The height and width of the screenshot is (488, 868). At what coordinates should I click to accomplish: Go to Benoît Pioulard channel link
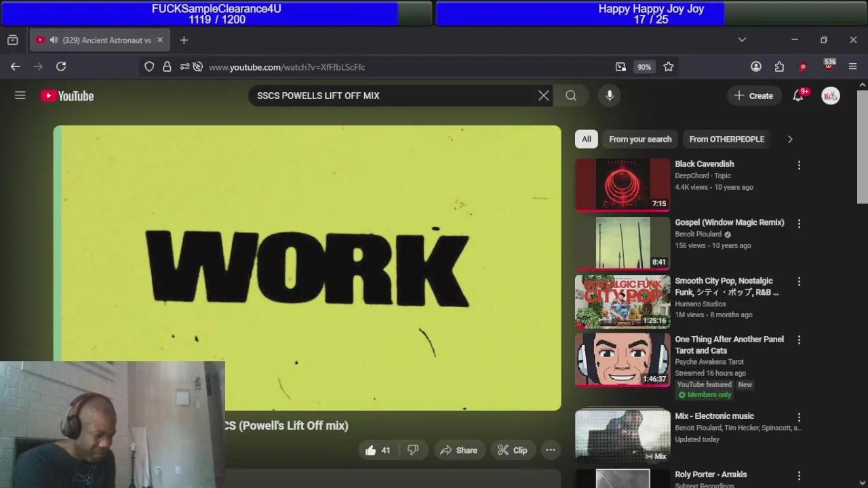pos(698,234)
